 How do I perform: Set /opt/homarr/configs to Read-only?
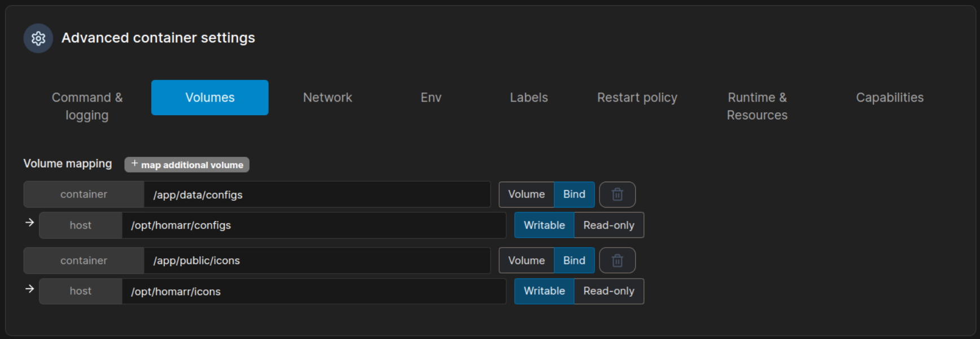[609, 225]
